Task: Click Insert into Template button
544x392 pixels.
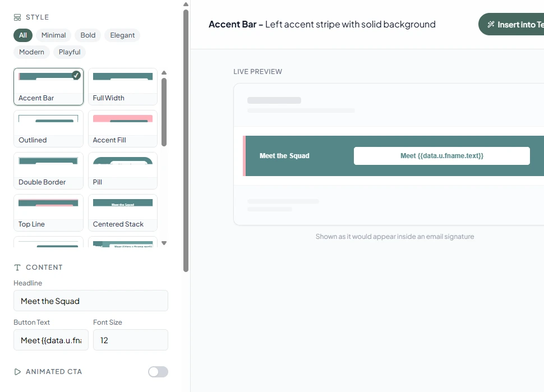Action: pos(511,24)
